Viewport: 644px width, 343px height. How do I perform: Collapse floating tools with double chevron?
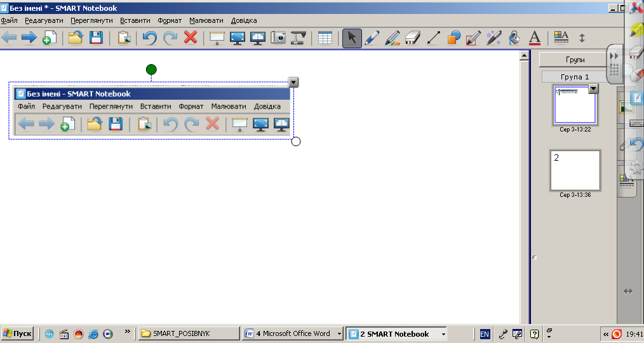614,57
